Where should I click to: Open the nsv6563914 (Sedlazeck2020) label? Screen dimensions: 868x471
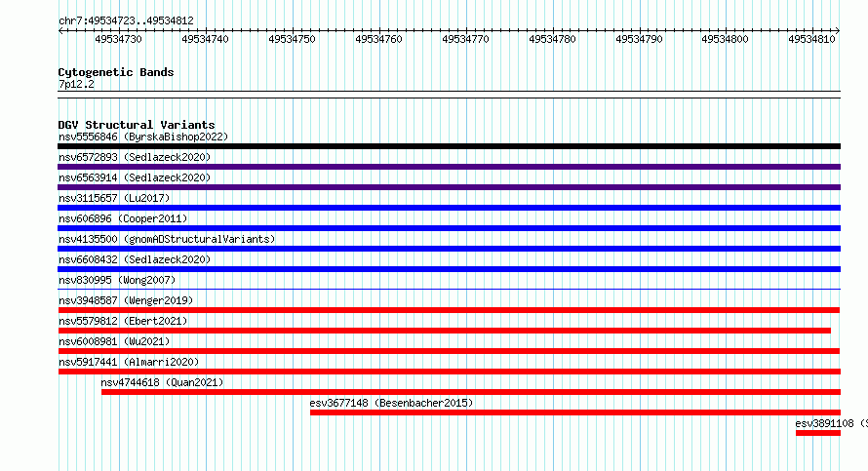click(x=135, y=177)
